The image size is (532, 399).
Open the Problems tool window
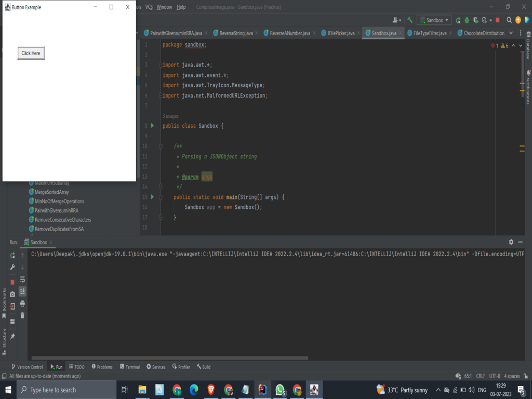[102, 367]
